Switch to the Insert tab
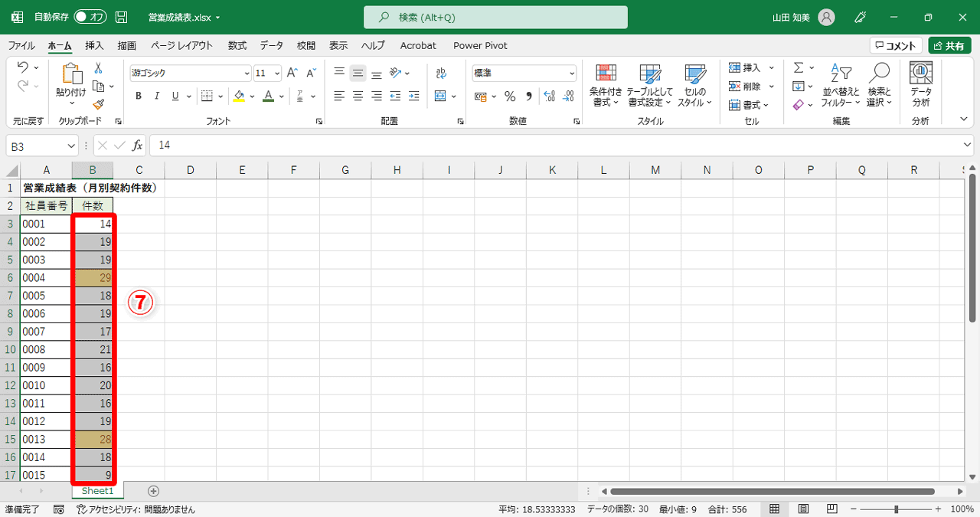This screenshot has height=517, width=980. [94, 45]
